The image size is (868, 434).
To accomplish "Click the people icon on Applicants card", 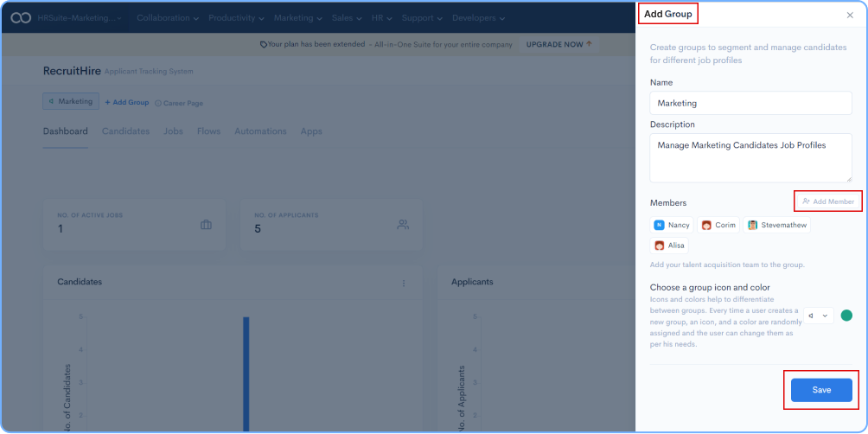I will [x=403, y=225].
